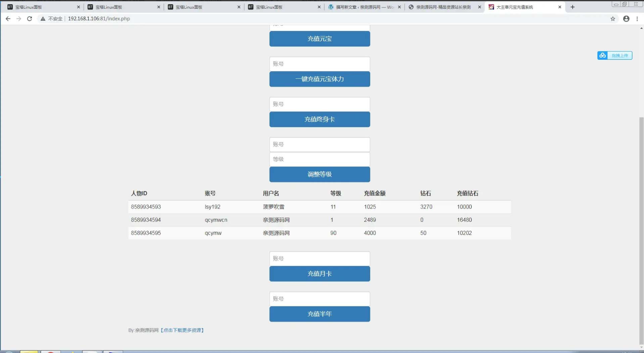Bookmark this page with the star icon
The width and height of the screenshot is (644, 353).
pyautogui.click(x=613, y=19)
